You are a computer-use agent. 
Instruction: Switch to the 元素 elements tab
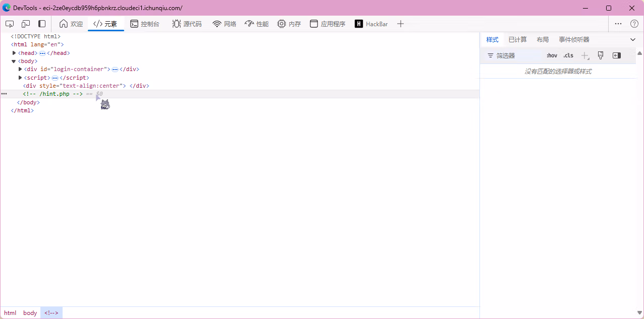105,24
